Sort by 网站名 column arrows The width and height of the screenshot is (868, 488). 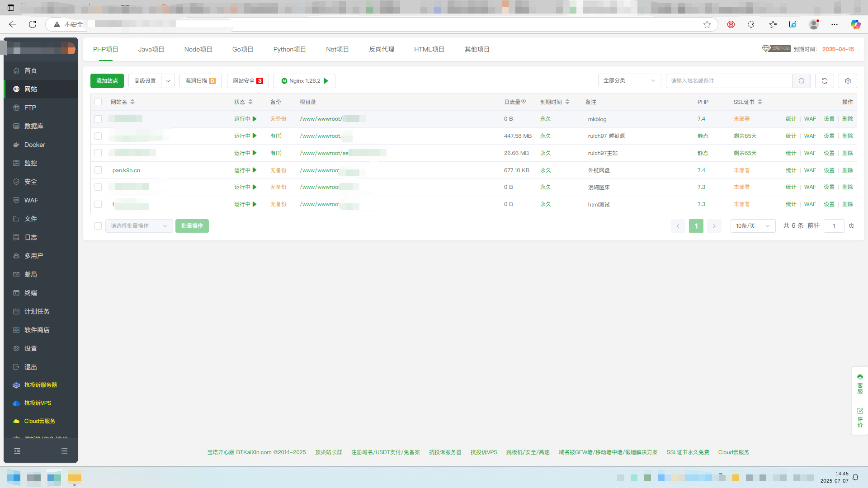tap(132, 102)
